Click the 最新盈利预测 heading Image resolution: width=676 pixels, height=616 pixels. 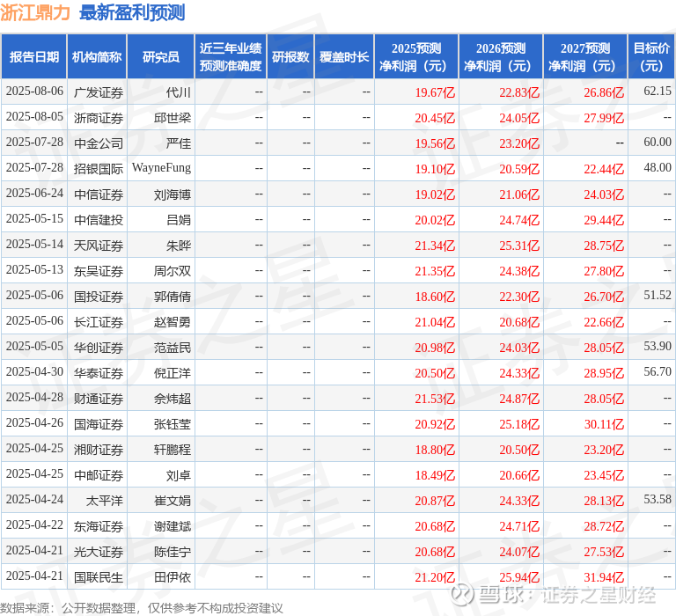[132, 12]
